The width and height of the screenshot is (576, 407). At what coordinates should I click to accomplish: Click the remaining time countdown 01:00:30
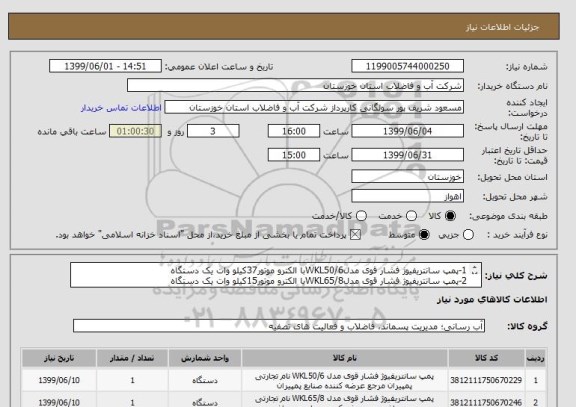(135, 131)
